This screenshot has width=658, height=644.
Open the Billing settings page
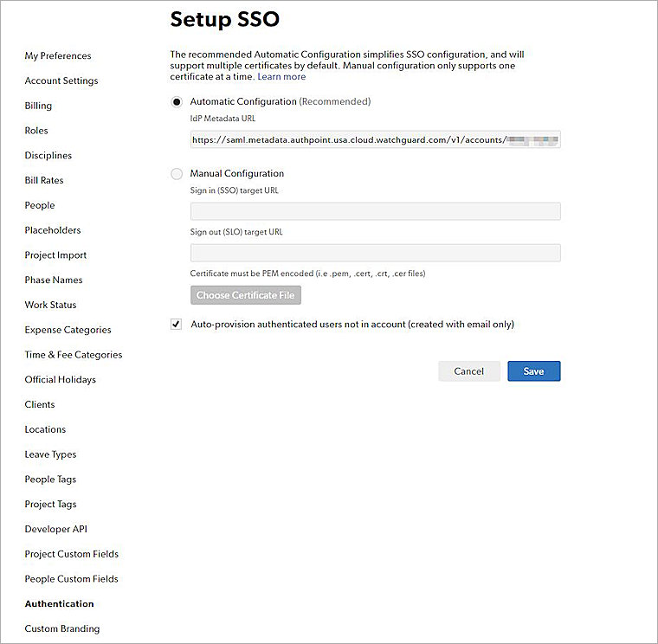click(38, 106)
